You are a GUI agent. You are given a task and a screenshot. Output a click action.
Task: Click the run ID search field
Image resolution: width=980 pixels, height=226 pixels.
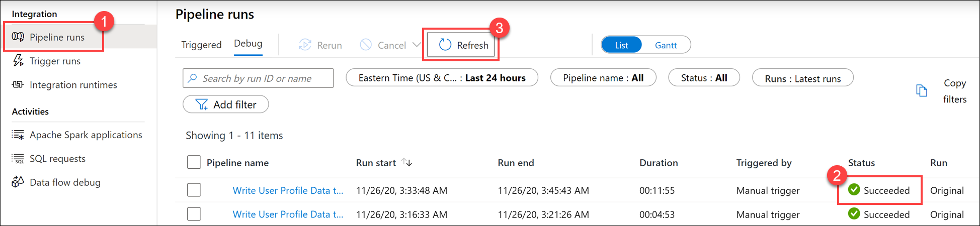[x=258, y=78]
